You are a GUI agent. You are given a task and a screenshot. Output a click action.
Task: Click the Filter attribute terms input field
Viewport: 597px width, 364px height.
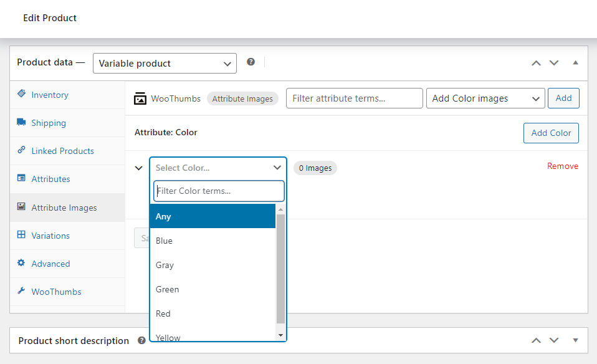coord(354,98)
